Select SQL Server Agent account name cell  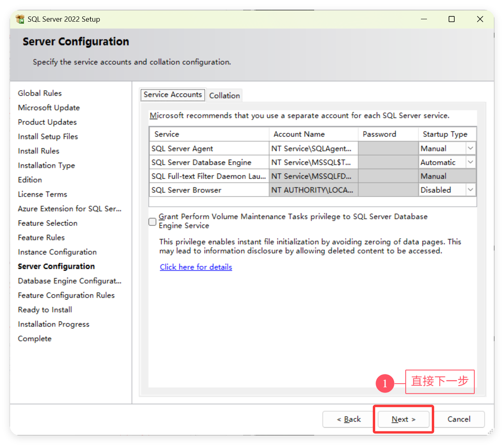[x=313, y=148]
